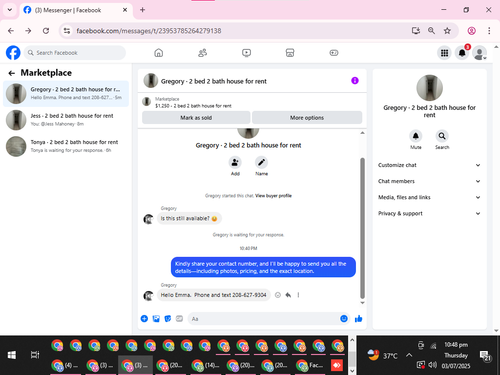
Task: Show hidden system tray icons chevron
Action: [x=409, y=355]
